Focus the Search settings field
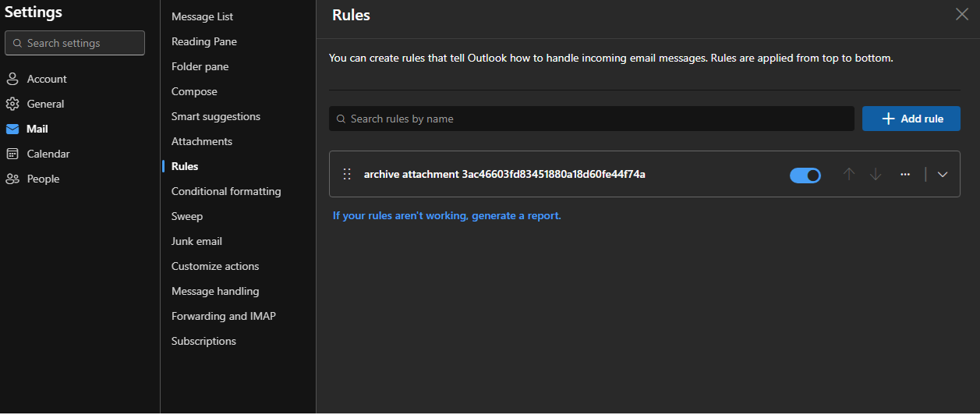The image size is (980, 415). click(75, 43)
